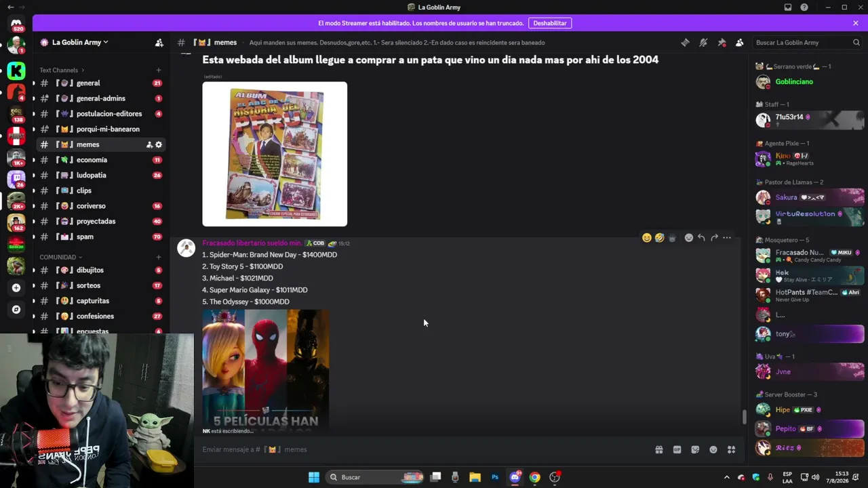Open the porqui-mi-banearon channel
Viewport: 868px width, 488px height.
pos(100,129)
